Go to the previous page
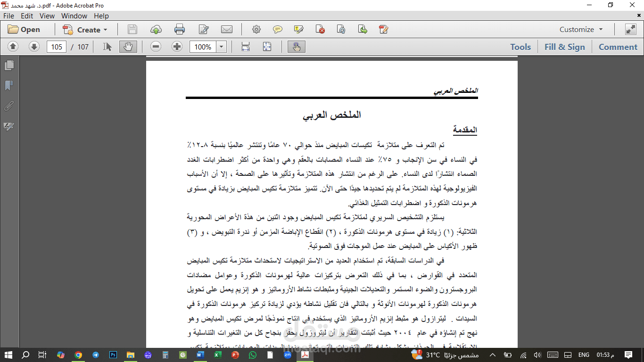Image resolution: width=644 pixels, height=362 pixels. [x=13, y=47]
